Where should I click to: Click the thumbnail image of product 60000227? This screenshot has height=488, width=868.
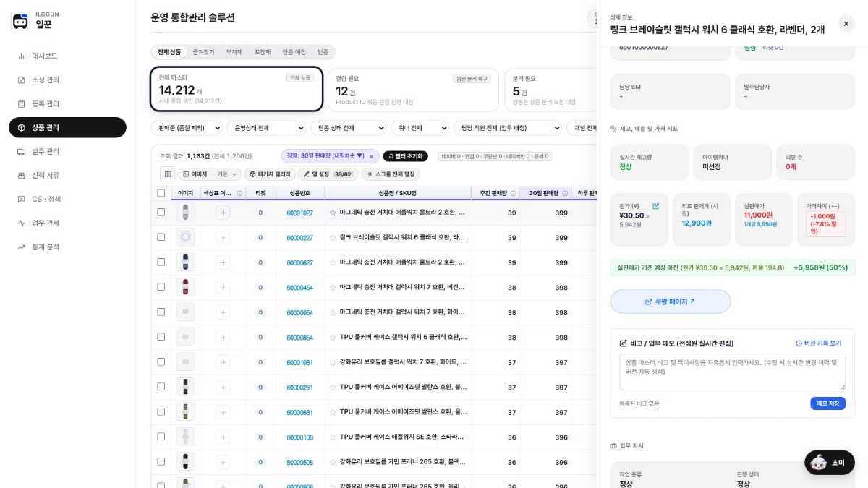click(x=186, y=237)
